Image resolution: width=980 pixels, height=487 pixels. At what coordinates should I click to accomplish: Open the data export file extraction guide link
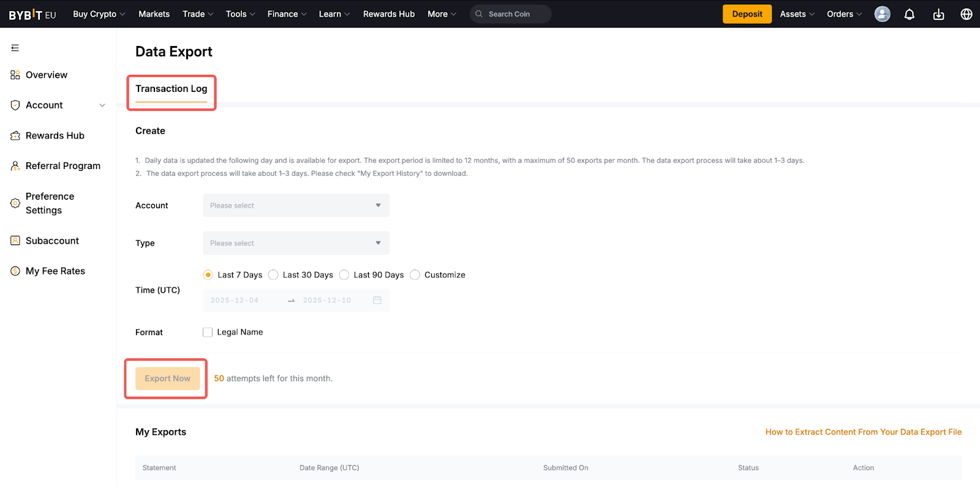(x=863, y=432)
